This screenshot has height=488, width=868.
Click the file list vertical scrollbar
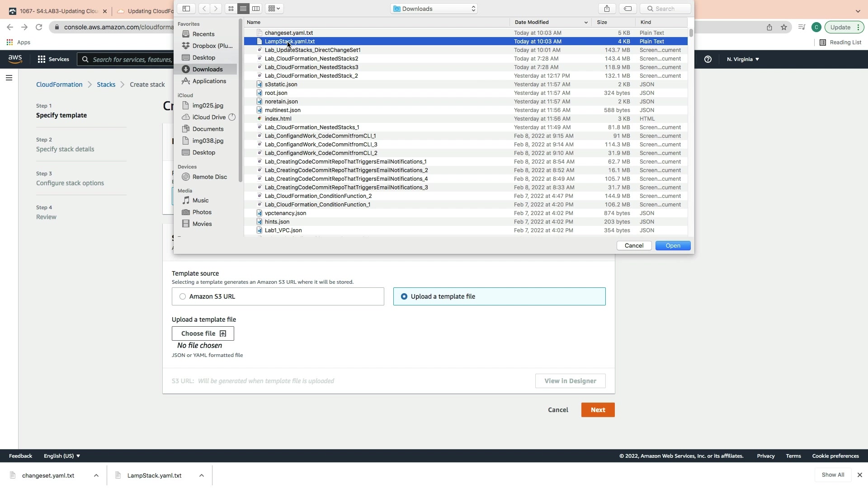click(691, 33)
